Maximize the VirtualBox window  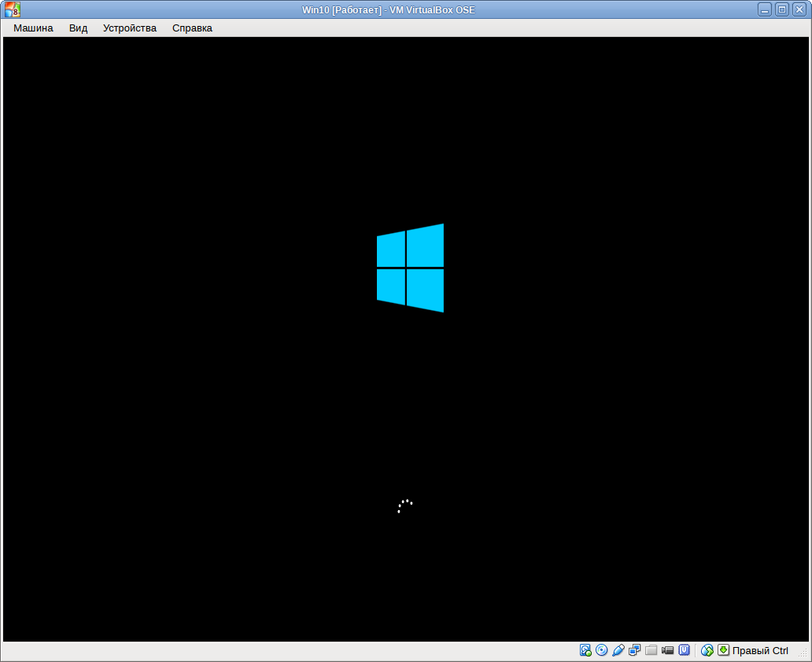tap(782, 9)
